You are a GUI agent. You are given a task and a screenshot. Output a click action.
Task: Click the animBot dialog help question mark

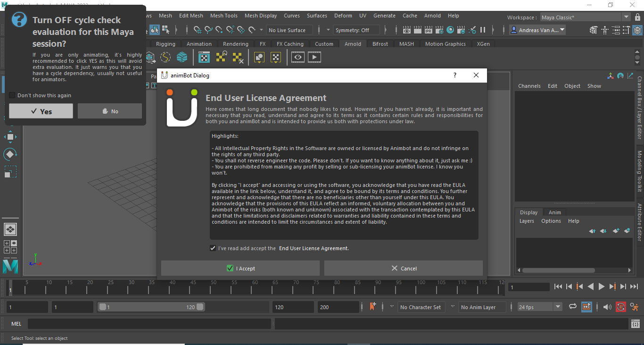(x=455, y=75)
